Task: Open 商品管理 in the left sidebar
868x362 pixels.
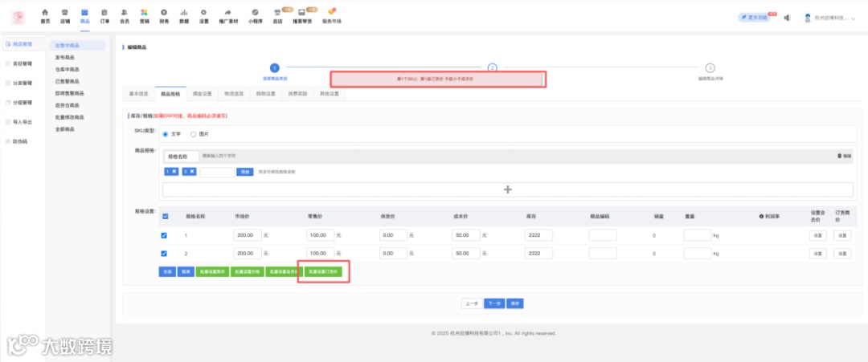Action: coord(23,43)
